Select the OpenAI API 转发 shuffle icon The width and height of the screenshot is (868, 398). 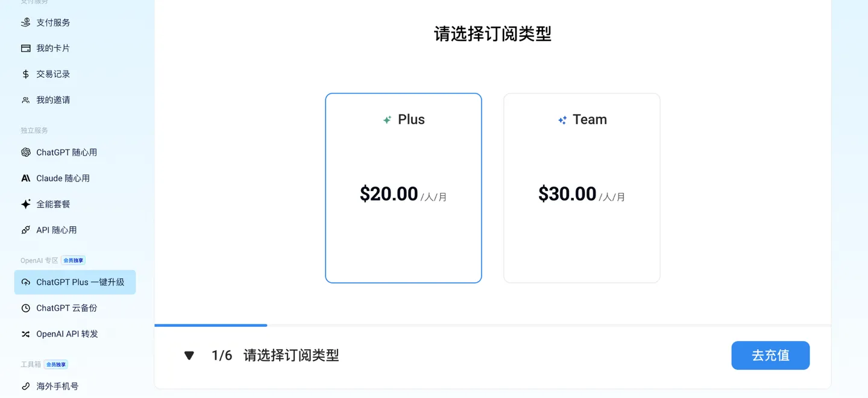24,333
